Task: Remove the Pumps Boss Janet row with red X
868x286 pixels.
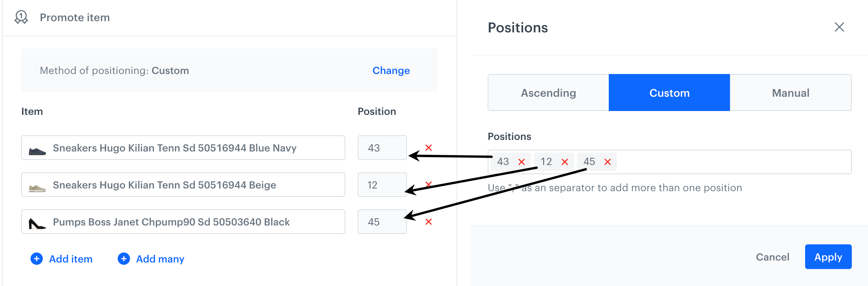Action: point(429,222)
